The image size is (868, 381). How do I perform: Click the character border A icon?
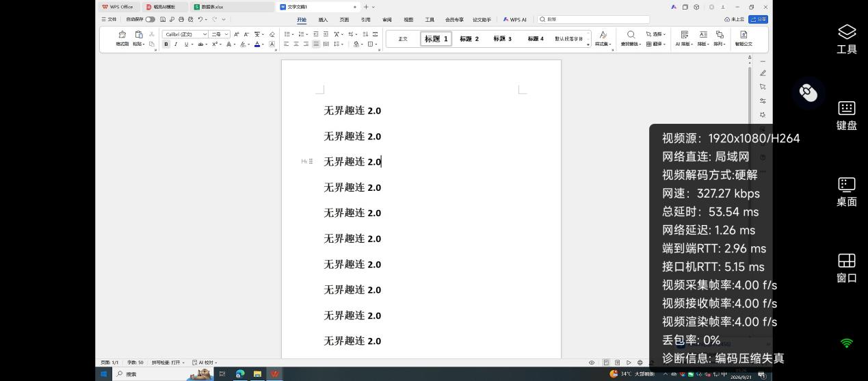(x=272, y=44)
